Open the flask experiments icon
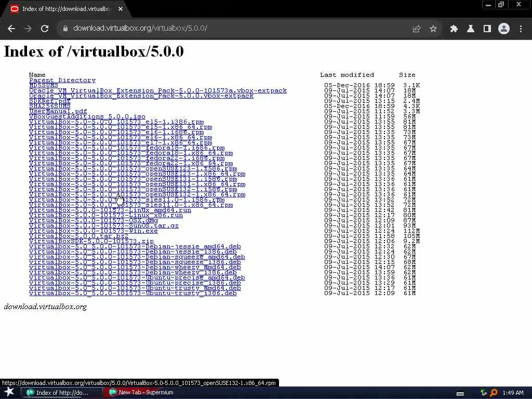Screen dimensions: 532x399 (471, 29)
